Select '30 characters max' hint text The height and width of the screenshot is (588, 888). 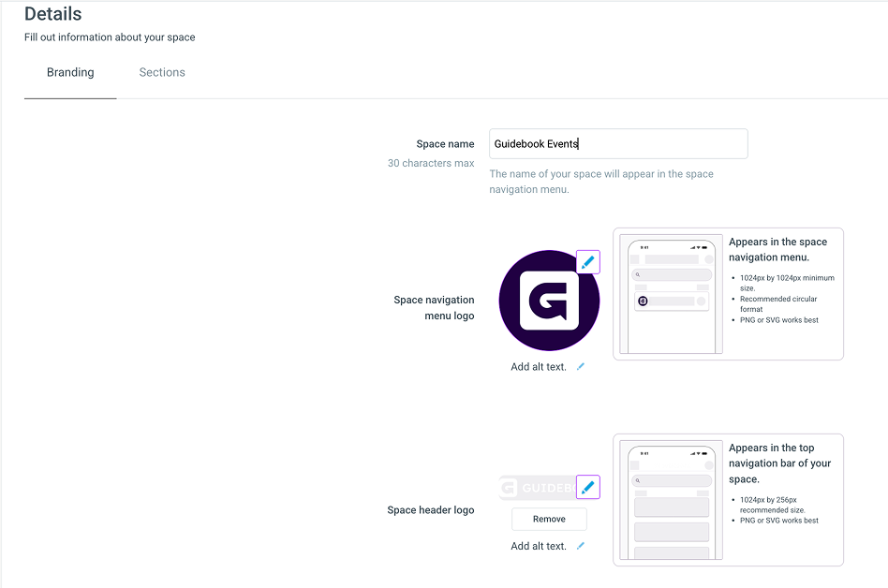click(431, 163)
